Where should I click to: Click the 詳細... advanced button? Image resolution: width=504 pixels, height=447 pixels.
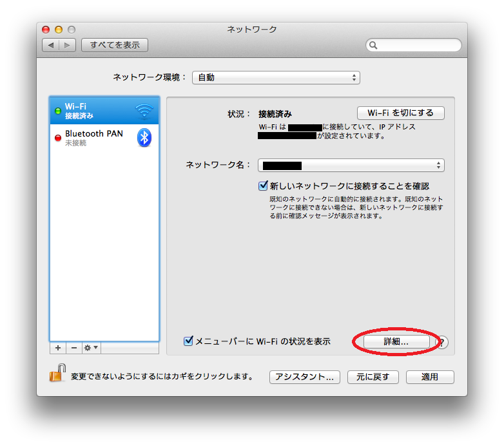396,341
